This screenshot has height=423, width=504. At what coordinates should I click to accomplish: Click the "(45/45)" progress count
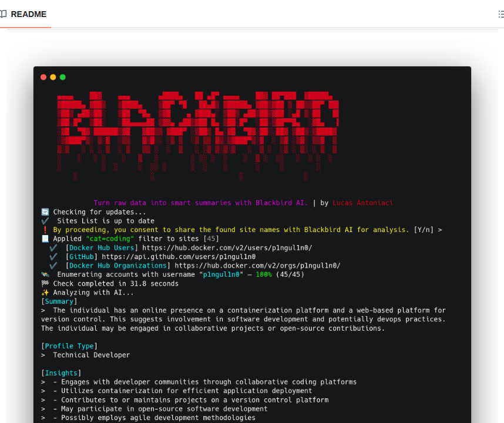[290, 274]
